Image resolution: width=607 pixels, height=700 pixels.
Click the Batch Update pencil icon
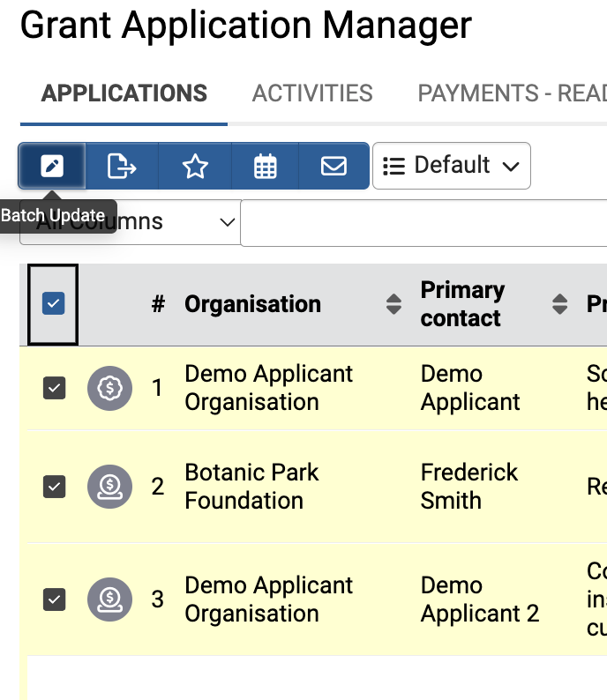(x=52, y=166)
